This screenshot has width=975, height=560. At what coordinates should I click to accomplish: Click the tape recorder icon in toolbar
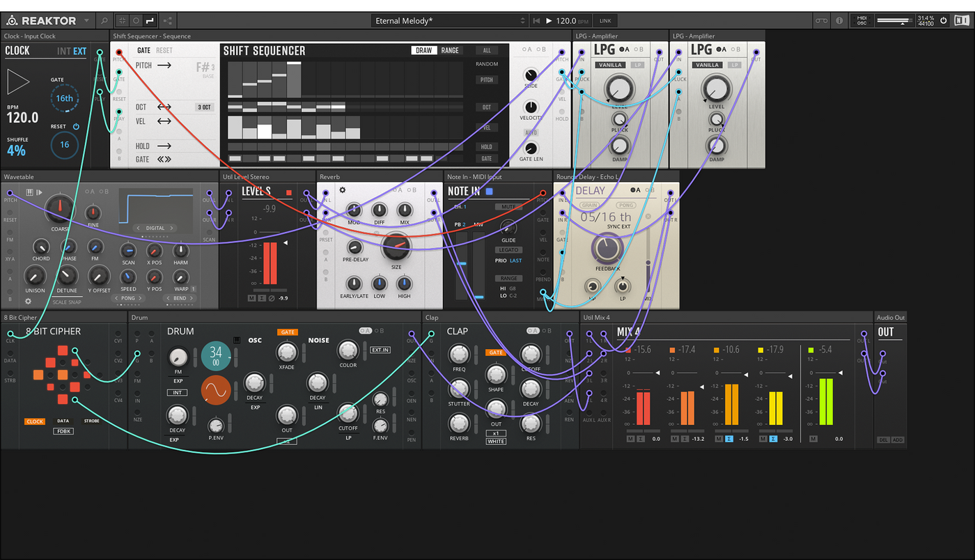(822, 21)
